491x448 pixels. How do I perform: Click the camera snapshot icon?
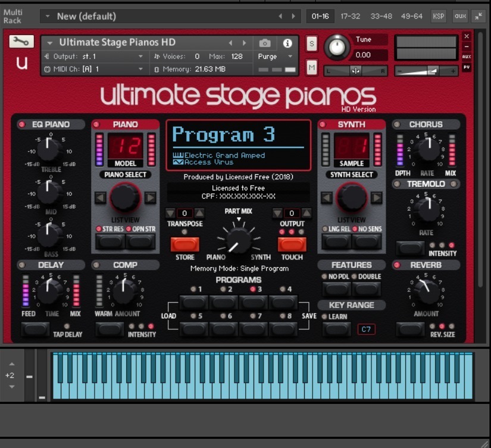pyautogui.click(x=265, y=43)
